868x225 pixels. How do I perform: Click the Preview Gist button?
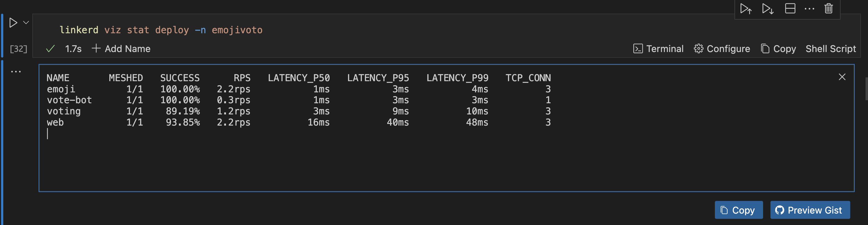click(x=810, y=210)
